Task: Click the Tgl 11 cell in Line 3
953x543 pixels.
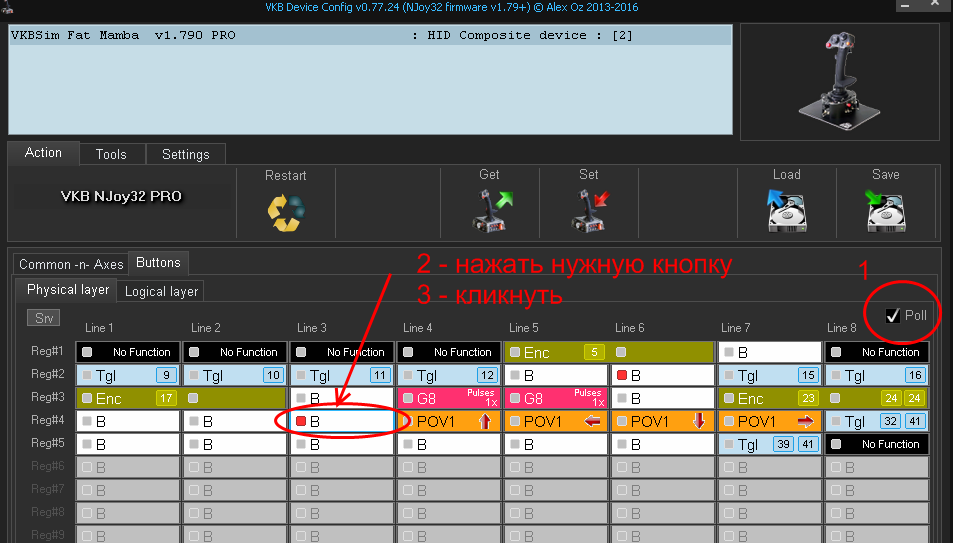Action: coord(342,375)
